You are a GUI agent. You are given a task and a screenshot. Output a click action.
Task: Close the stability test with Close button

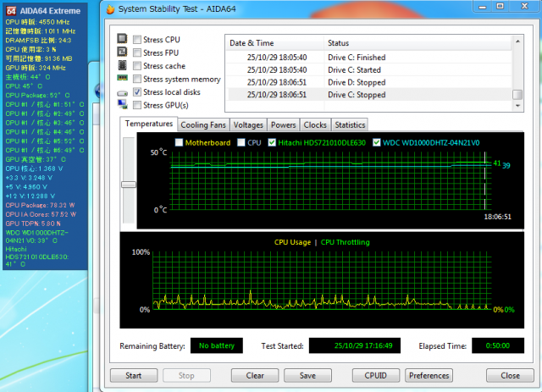click(510, 375)
